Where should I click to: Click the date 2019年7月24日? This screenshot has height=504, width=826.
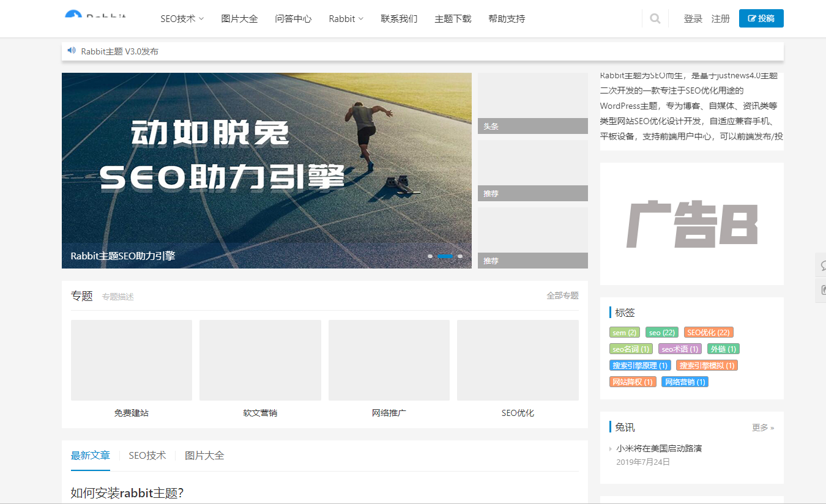pos(643,462)
